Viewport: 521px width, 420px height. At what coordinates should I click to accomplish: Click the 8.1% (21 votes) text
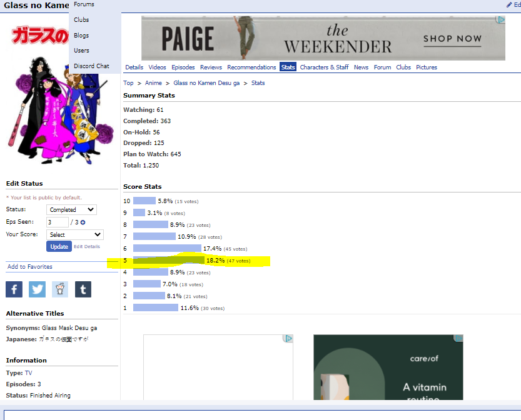tap(187, 296)
